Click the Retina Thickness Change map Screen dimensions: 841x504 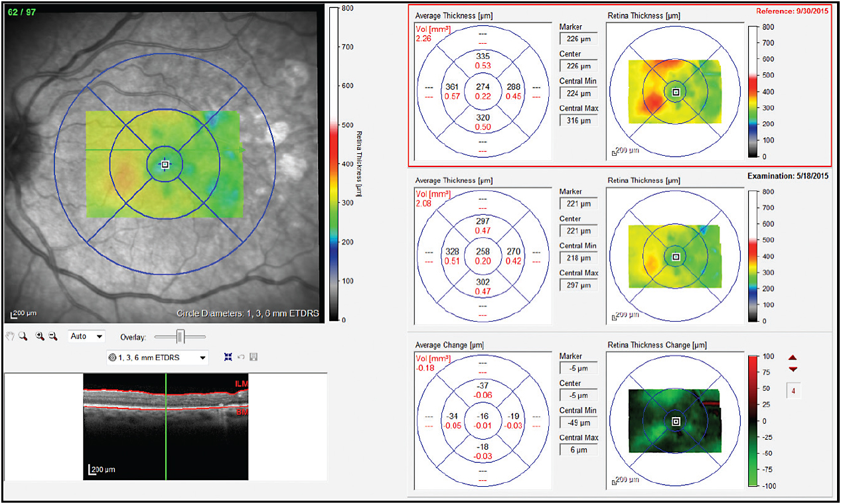[x=674, y=422]
